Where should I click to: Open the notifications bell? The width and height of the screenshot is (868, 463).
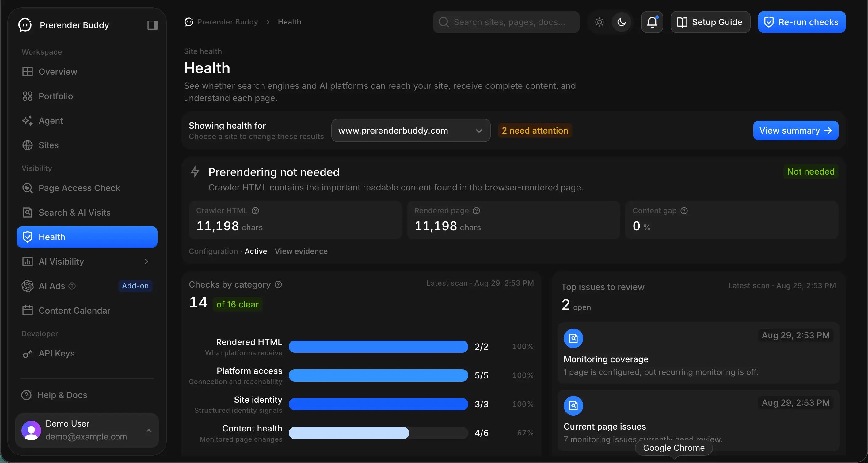pos(652,22)
